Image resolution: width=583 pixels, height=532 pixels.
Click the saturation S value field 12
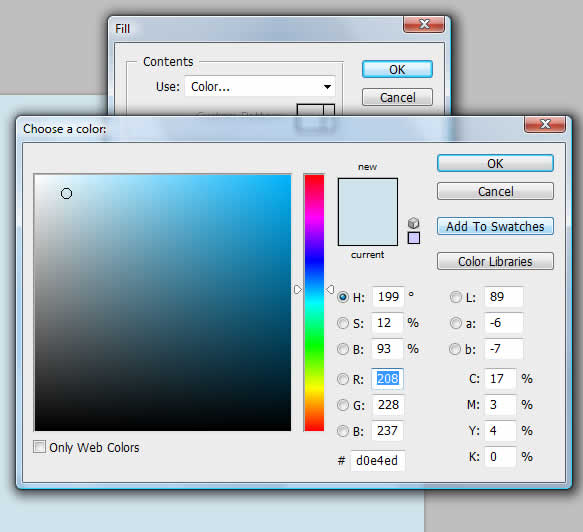tap(387, 323)
